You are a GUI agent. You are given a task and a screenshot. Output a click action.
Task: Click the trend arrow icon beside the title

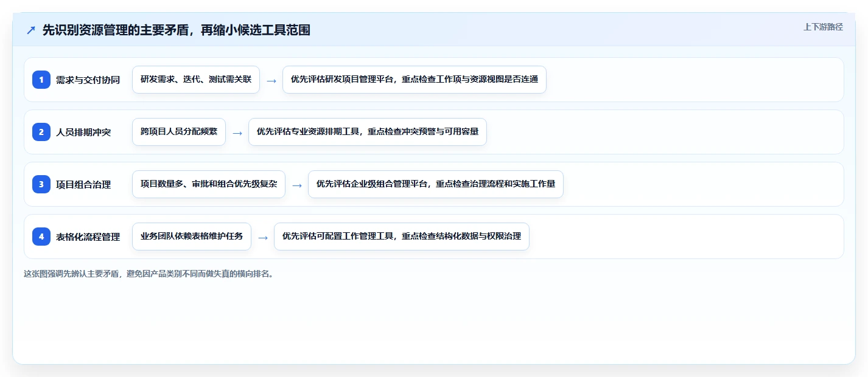click(31, 30)
